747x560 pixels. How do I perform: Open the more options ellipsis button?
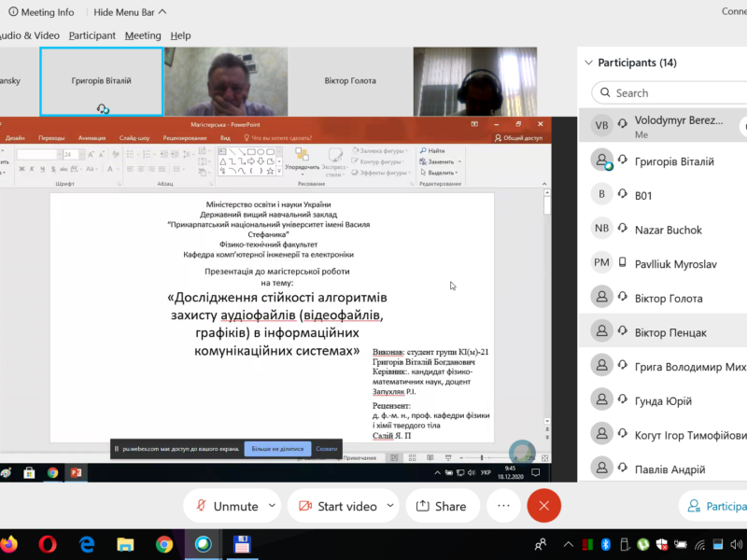(504, 506)
